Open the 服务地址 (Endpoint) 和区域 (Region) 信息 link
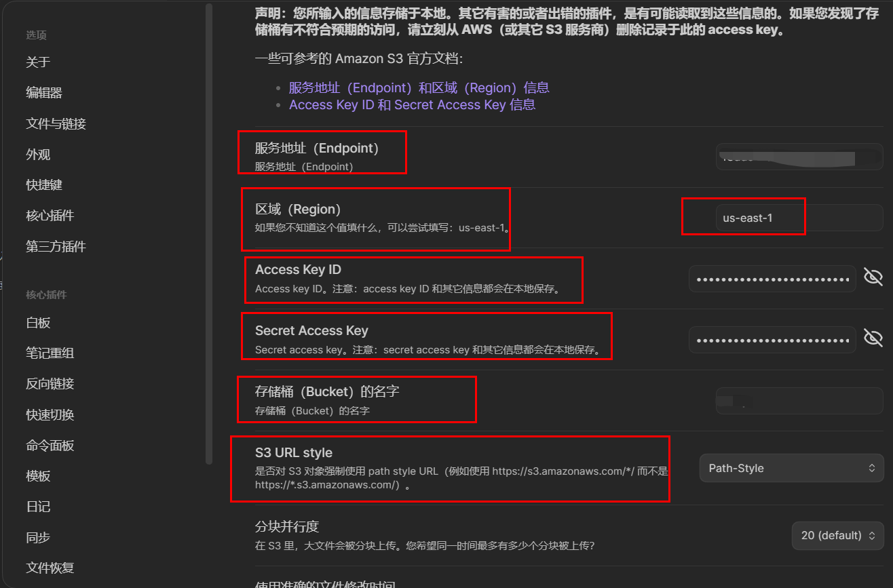 click(419, 87)
